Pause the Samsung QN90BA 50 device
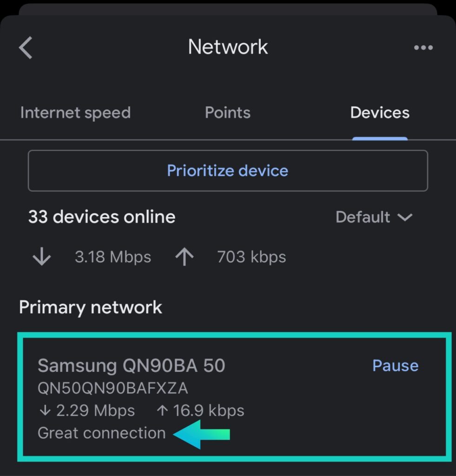Screen dimensions: 456x476 pos(395,366)
